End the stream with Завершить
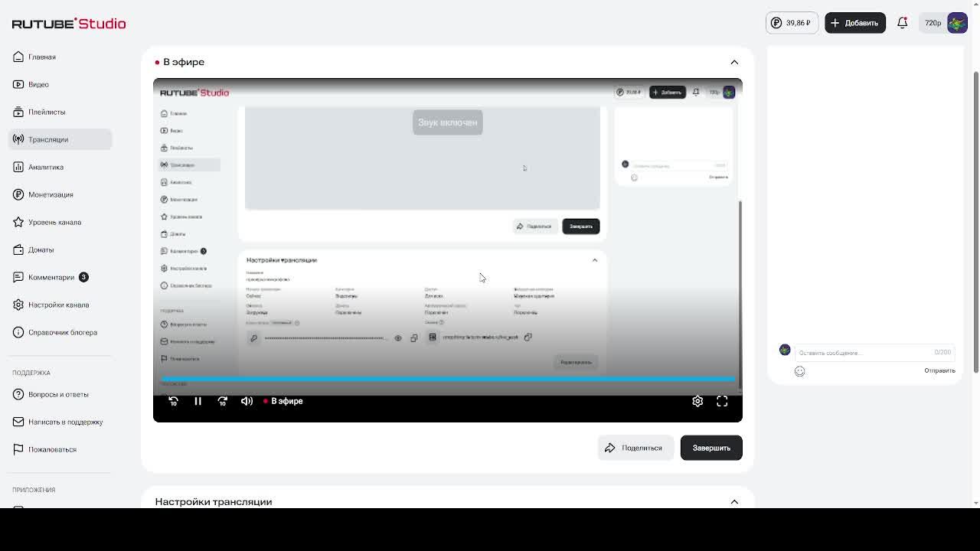Image resolution: width=980 pixels, height=551 pixels. (x=711, y=448)
